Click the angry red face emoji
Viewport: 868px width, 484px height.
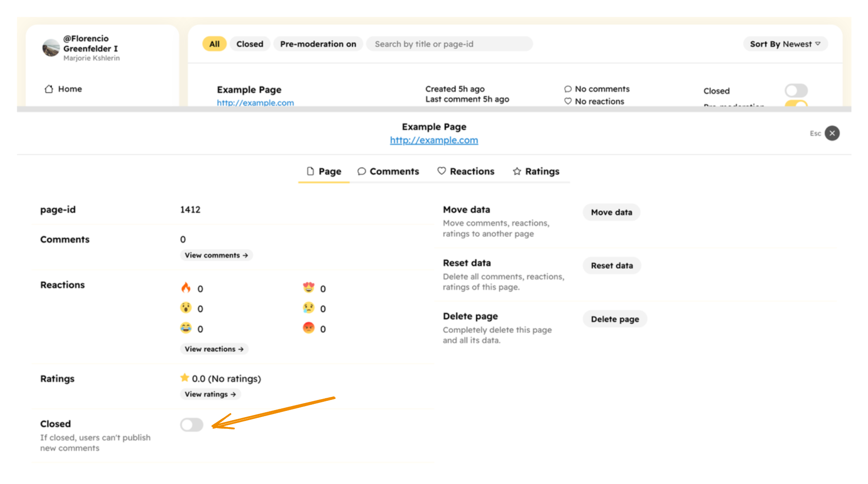(309, 328)
